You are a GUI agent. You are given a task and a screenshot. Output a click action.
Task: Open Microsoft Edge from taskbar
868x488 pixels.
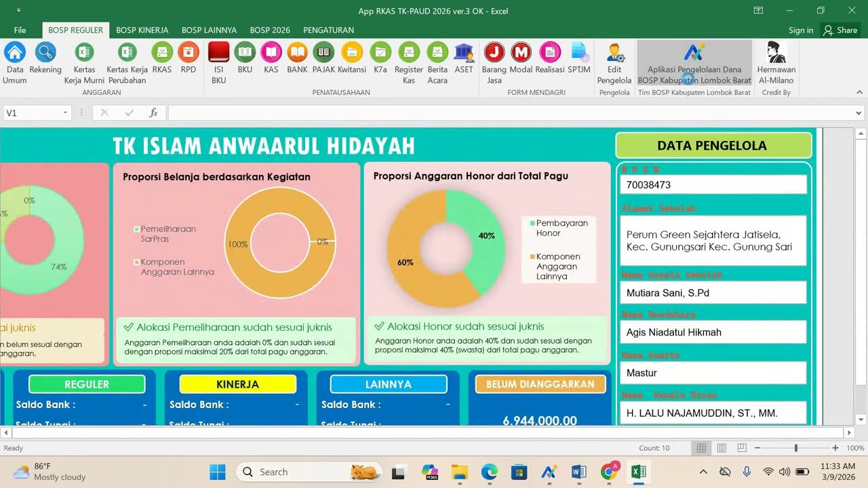(489, 472)
